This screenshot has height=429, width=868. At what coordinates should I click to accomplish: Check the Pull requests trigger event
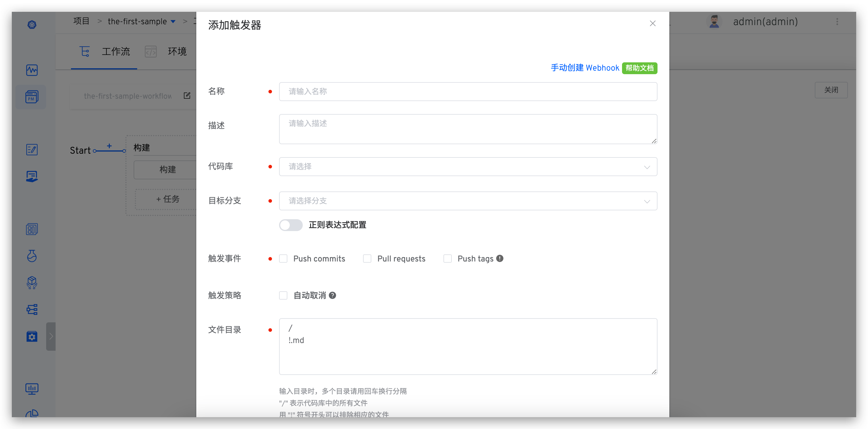click(367, 258)
